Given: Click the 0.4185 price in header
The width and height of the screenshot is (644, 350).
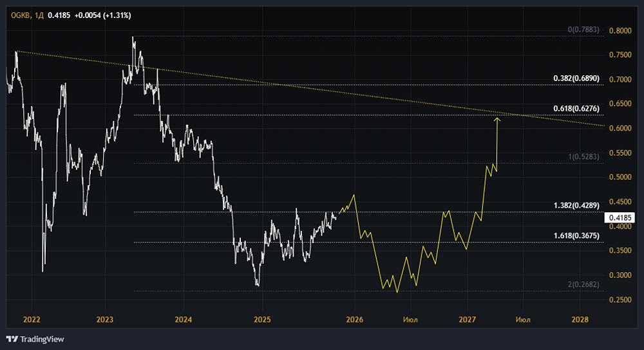Looking at the screenshot, I should pyautogui.click(x=59, y=15).
